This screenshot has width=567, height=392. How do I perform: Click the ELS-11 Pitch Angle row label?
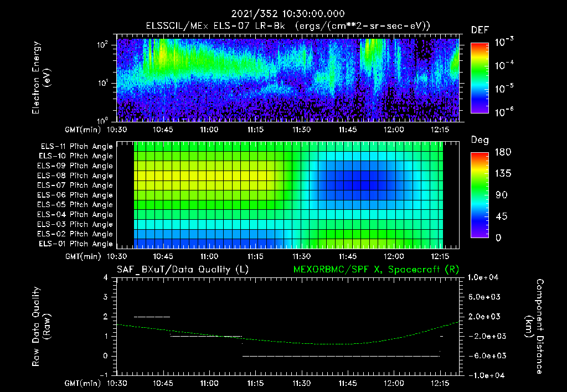click(76, 147)
